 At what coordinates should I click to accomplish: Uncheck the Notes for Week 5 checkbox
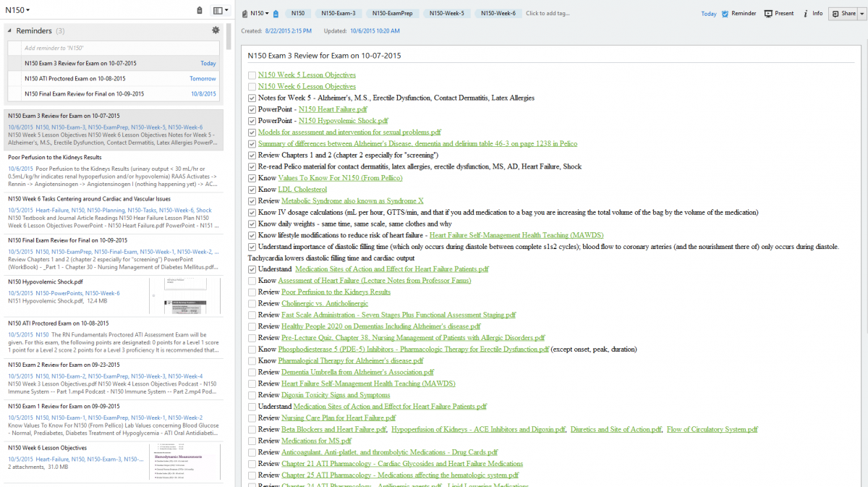point(252,98)
